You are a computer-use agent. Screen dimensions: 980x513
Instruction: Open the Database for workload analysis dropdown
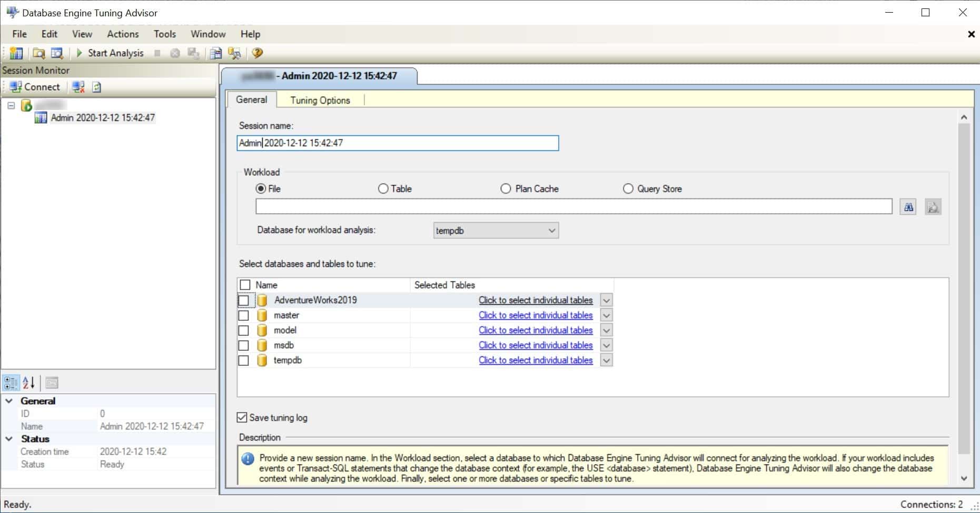(x=496, y=230)
